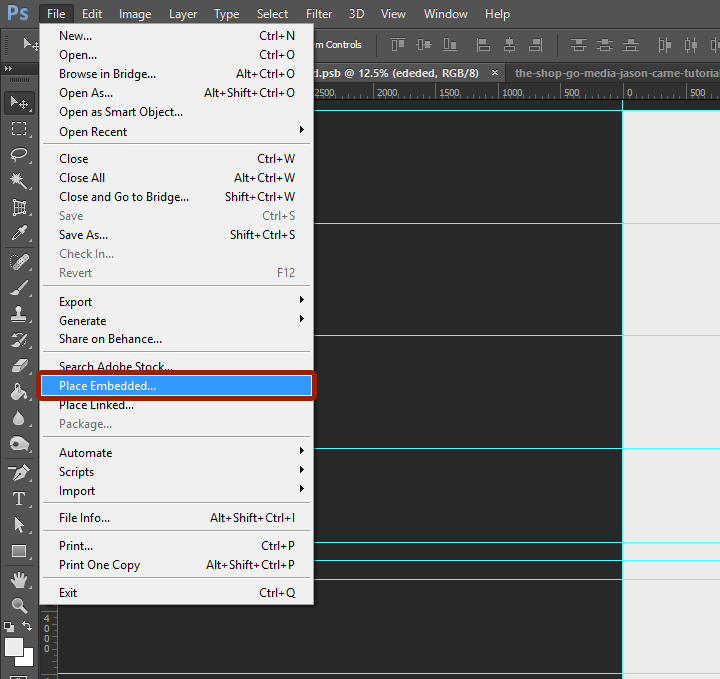Image resolution: width=720 pixels, height=679 pixels.
Task: Expand the Generate submenu
Action: 176,320
